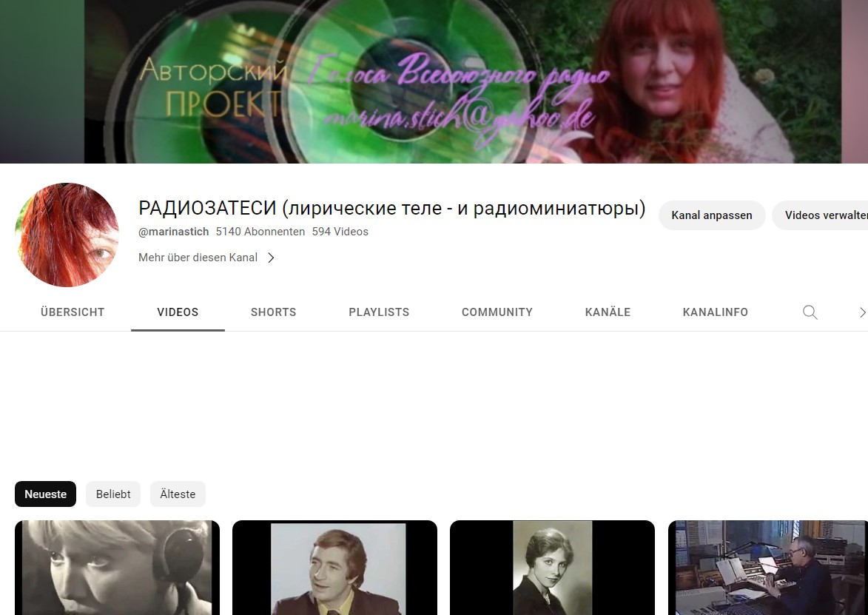
Task: Open the channel info via chevron arrow
Action: point(271,258)
